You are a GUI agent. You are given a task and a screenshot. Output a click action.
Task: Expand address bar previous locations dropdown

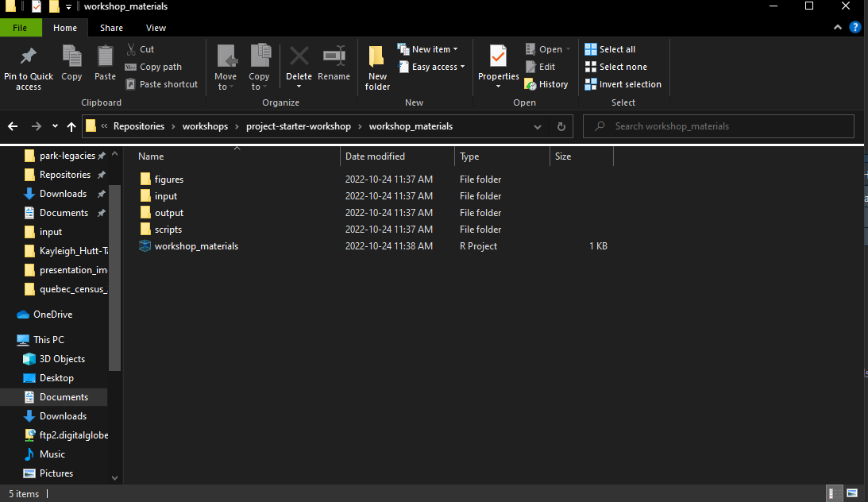coord(538,126)
